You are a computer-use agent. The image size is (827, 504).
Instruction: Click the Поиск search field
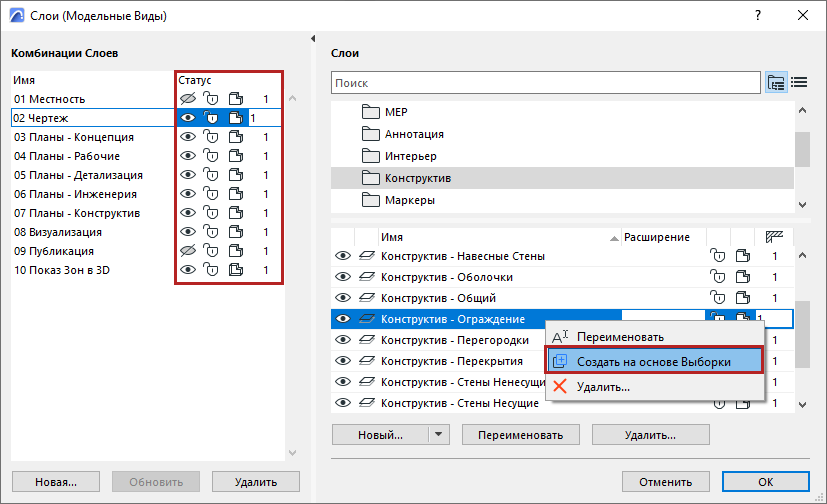pyautogui.click(x=545, y=83)
